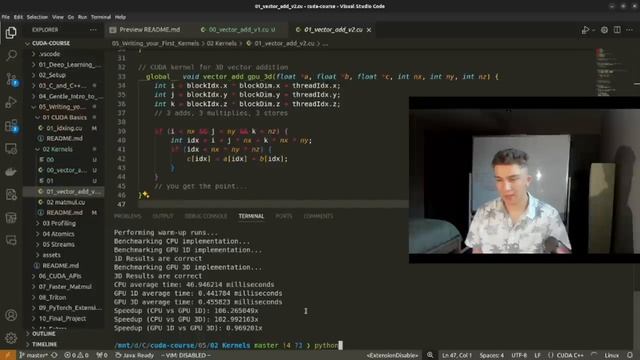Change end of line via LF
640x360 pixels.
538,356
